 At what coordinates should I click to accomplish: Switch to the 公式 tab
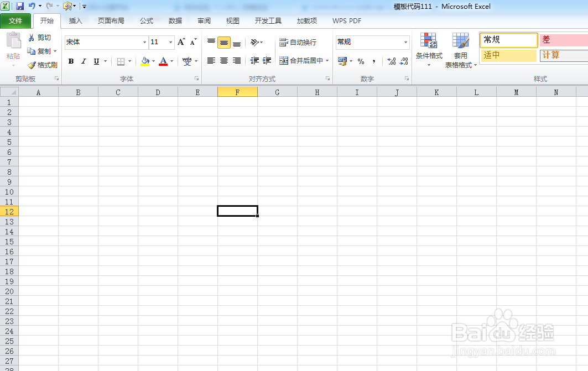click(x=147, y=21)
